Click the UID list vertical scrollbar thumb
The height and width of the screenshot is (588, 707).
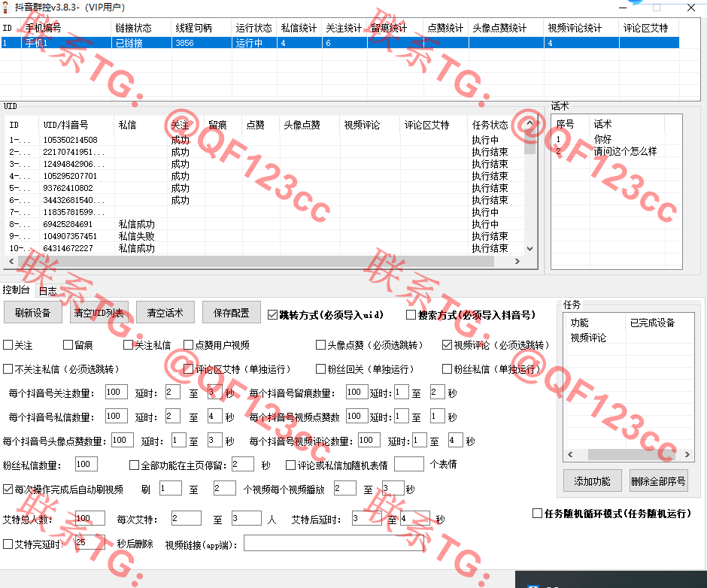[x=529, y=141]
